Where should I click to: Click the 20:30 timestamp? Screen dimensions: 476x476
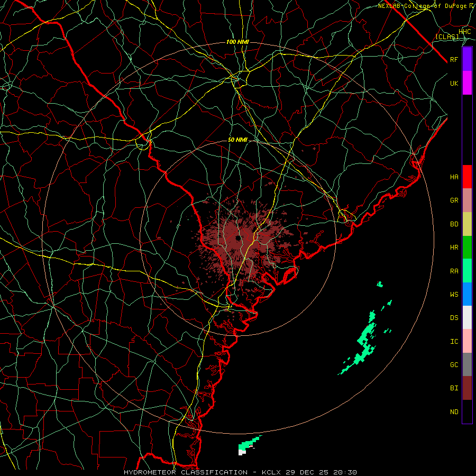point(345,472)
